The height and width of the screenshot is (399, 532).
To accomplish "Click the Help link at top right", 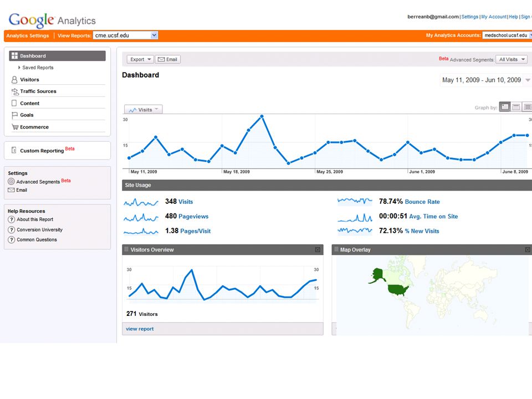I will coord(513,17).
